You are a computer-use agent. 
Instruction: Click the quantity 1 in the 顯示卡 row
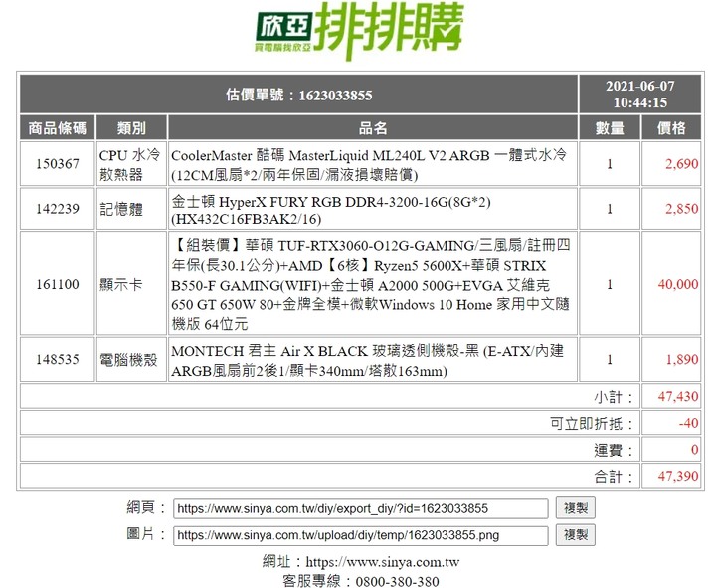pyautogui.click(x=610, y=284)
